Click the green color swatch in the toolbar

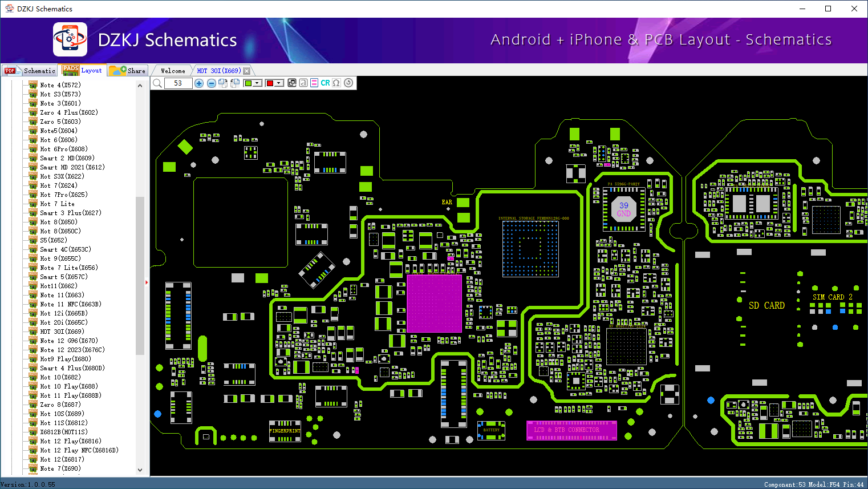[x=248, y=83]
